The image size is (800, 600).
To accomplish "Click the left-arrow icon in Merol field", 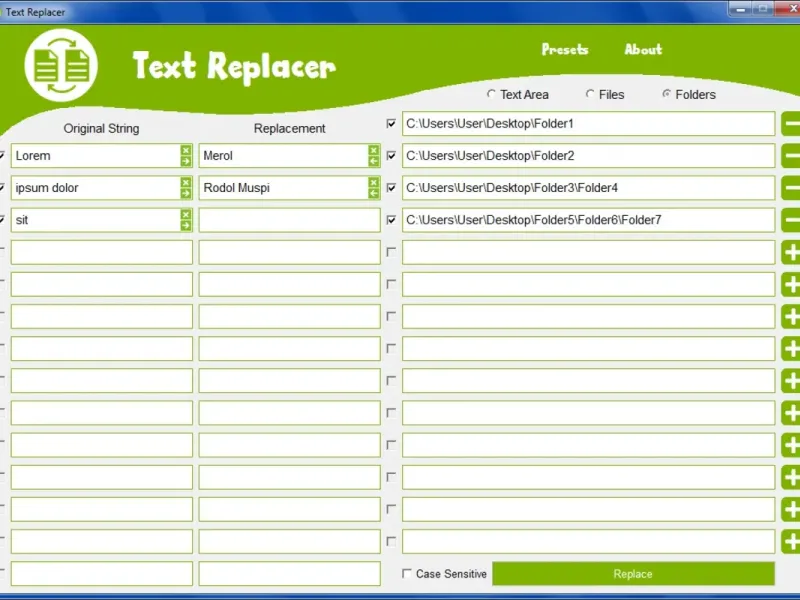I will 373,161.
